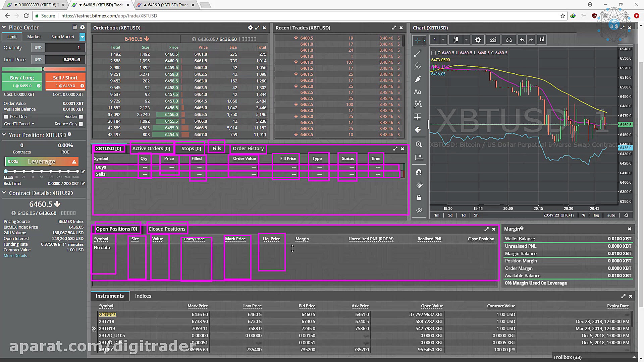This screenshot has height=362, width=644.
Task: Select the Aa text annotation tool
Action: pos(418,92)
